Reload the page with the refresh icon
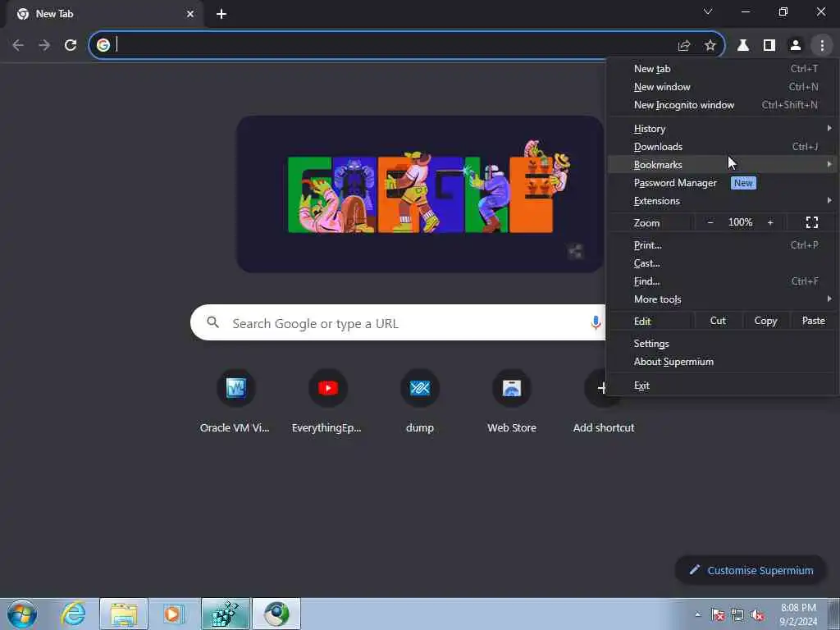Viewport: 840px width, 630px height. (71, 46)
